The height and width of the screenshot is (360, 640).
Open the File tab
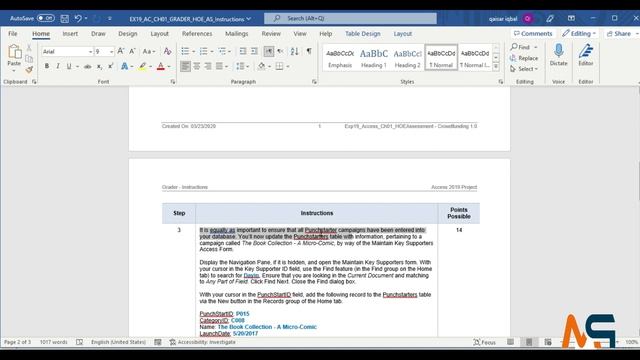[13, 33]
